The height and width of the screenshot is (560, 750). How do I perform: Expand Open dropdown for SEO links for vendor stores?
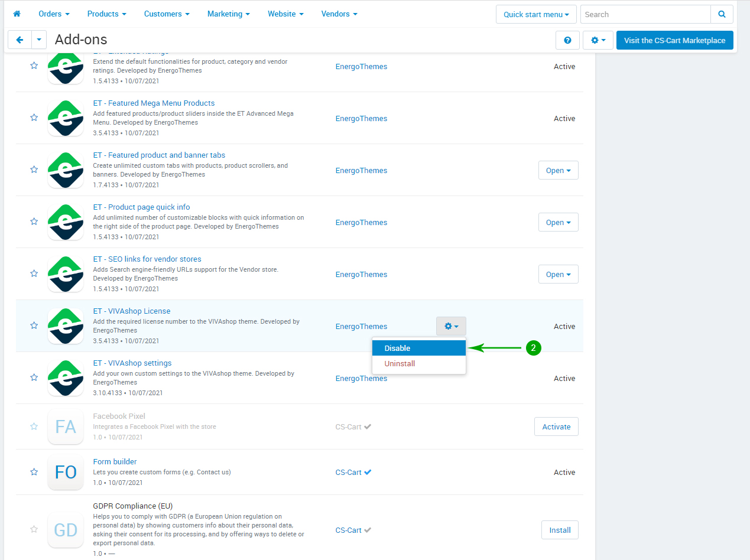point(559,274)
